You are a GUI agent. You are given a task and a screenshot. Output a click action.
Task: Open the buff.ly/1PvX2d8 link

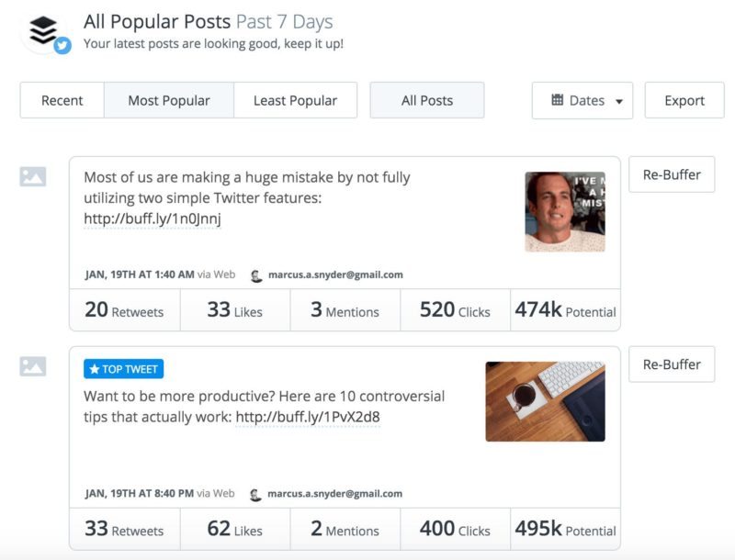coord(308,417)
